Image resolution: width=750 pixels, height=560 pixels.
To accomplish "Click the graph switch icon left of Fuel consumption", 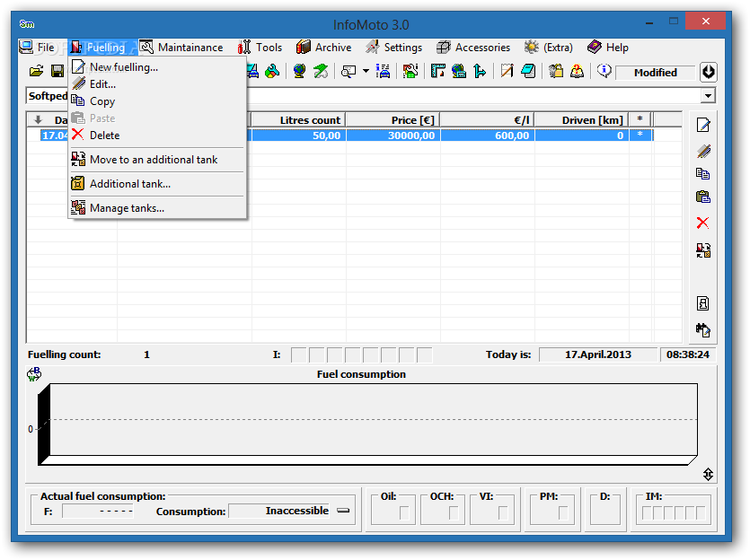I will click(34, 374).
